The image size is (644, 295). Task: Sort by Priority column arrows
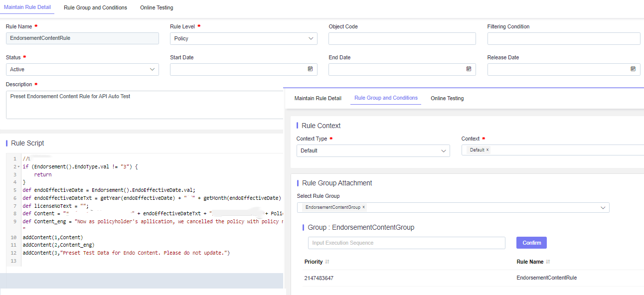327,262
